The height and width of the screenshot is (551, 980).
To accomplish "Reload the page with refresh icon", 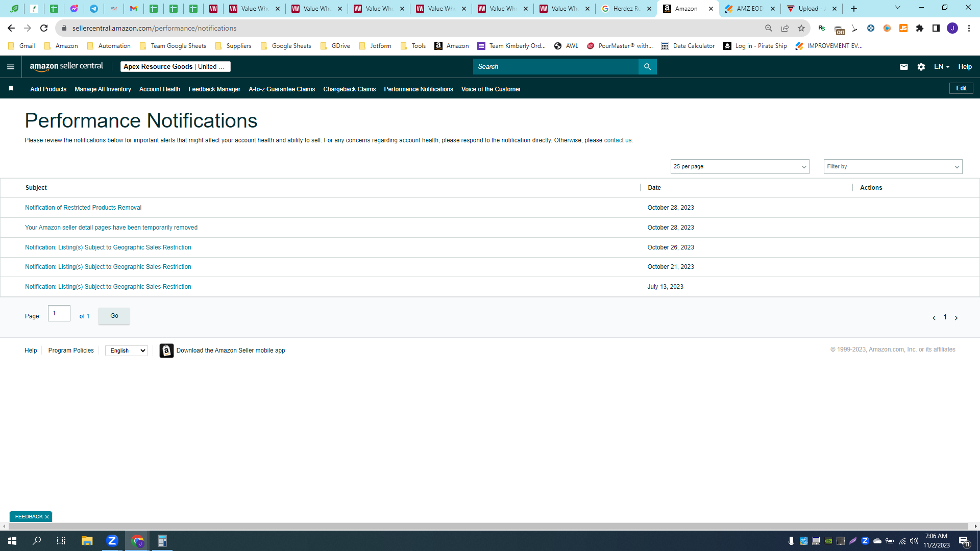I will pyautogui.click(x=44, y=28).
